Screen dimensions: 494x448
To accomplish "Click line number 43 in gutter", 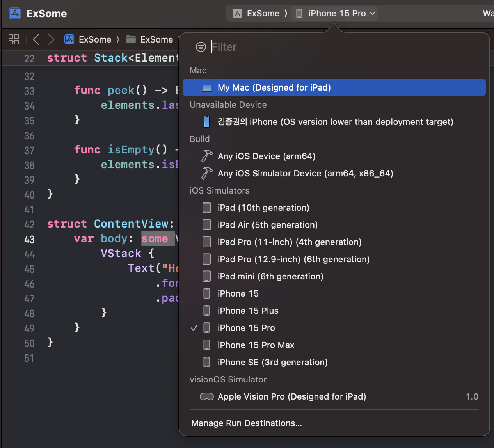I will coord(29,240).
